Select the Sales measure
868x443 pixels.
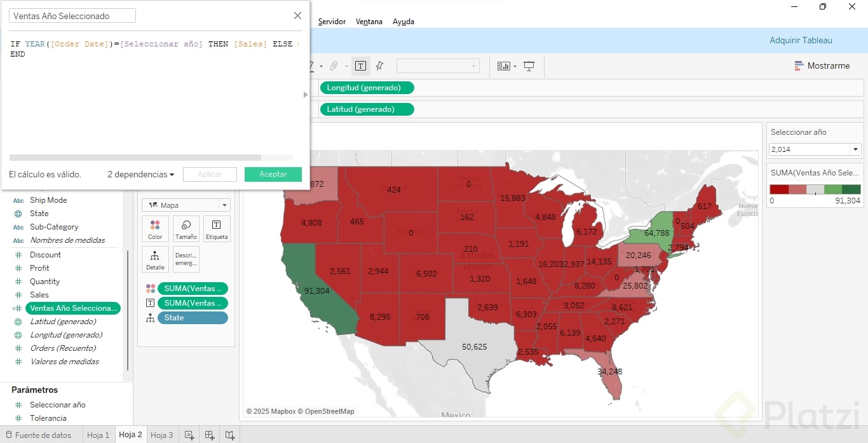click(39, 295)
